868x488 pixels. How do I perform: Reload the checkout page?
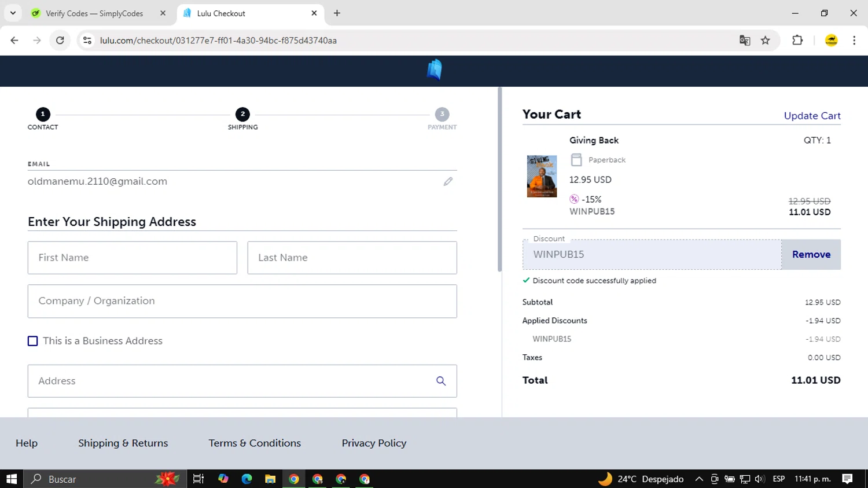(60, 41)
